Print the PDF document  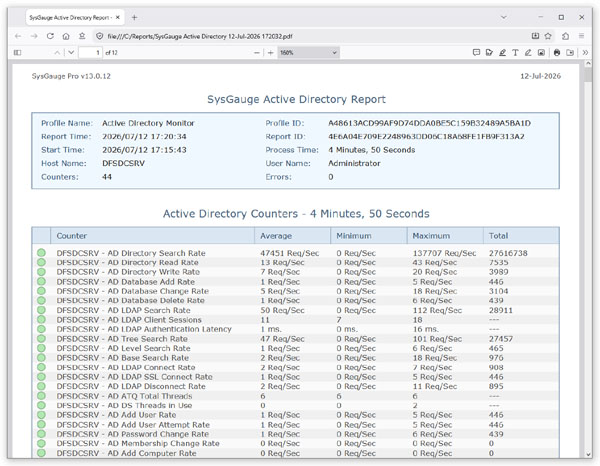(557, 52)
